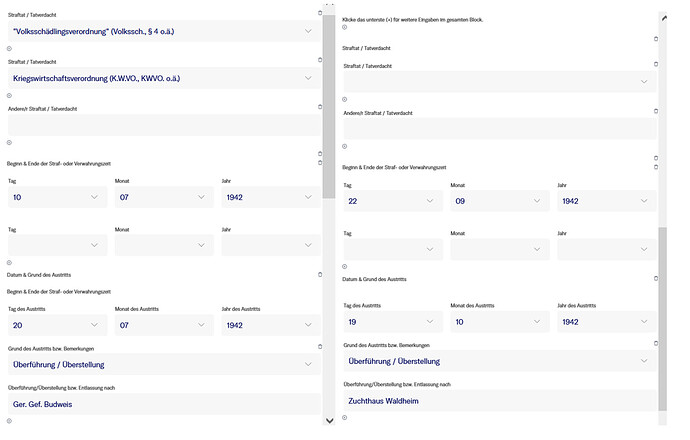This screenshot has height=440, width=690.
Task: Expand Tag dropdown showing 10
Action: tap(57, 198)
